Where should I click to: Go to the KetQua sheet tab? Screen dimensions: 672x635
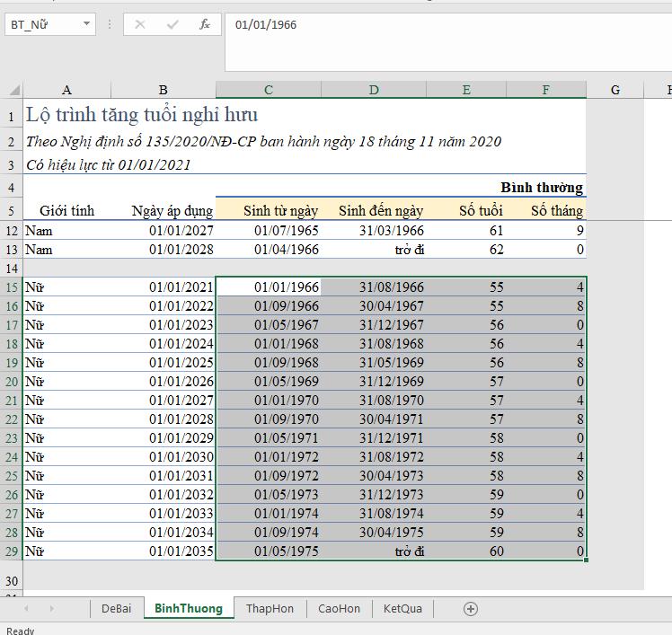[402, 608]
